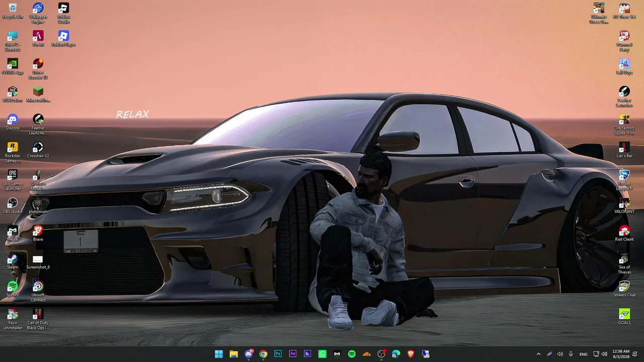
Task: Open the Windows Start menu
Action: [x=219, y=354]
